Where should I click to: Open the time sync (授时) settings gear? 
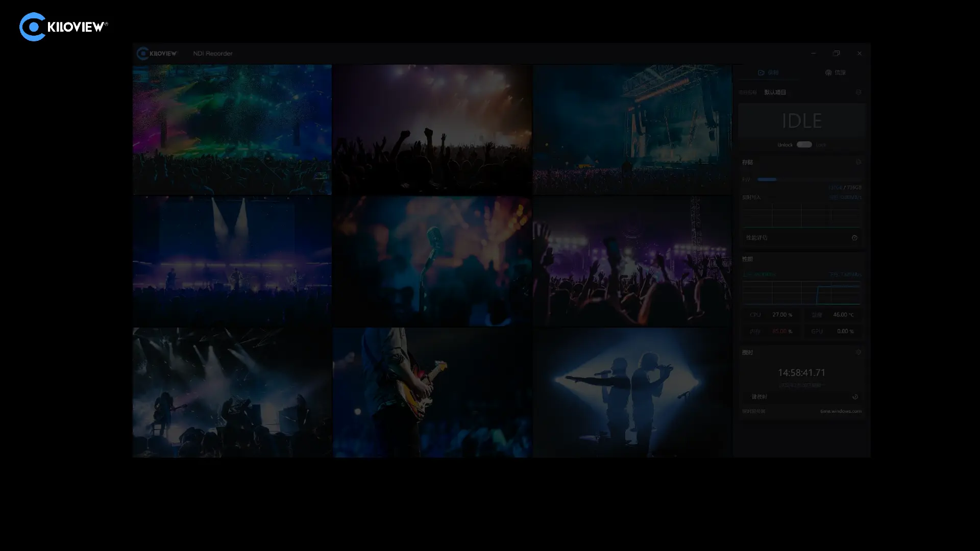[x=858, y=352]
